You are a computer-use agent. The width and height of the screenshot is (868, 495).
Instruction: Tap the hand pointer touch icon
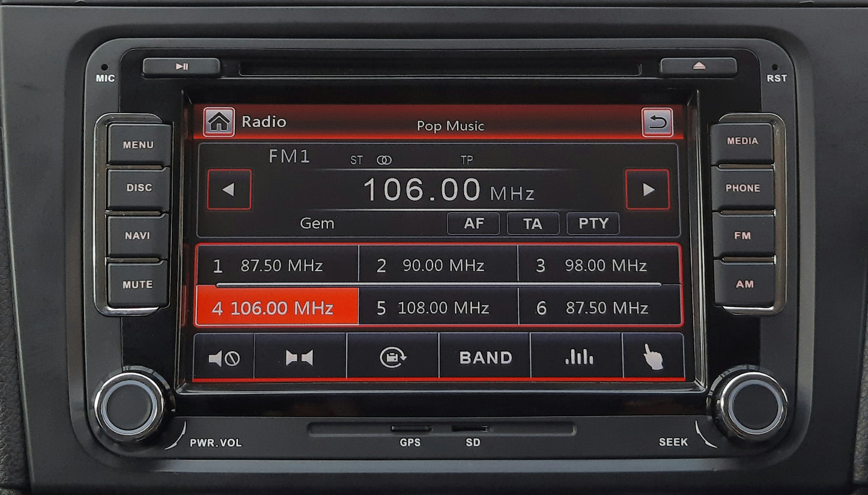click(653, 357)
